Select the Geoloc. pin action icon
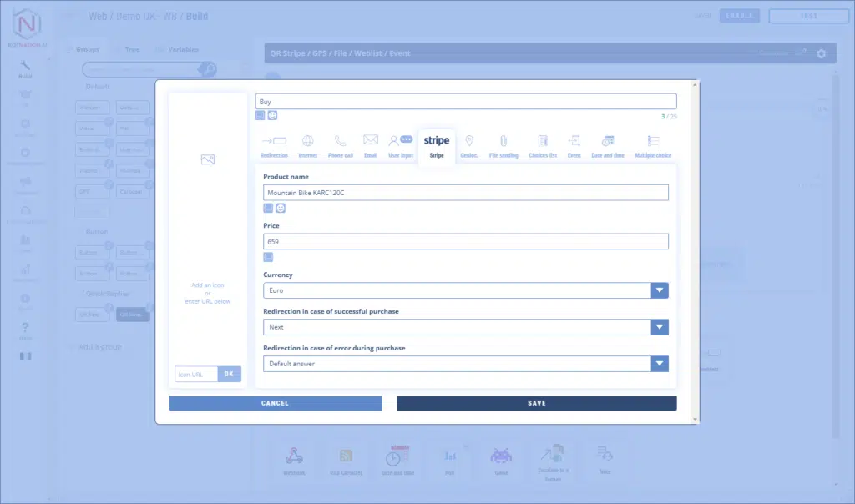Viewport: 855px width, 504px height. point(469,142)
